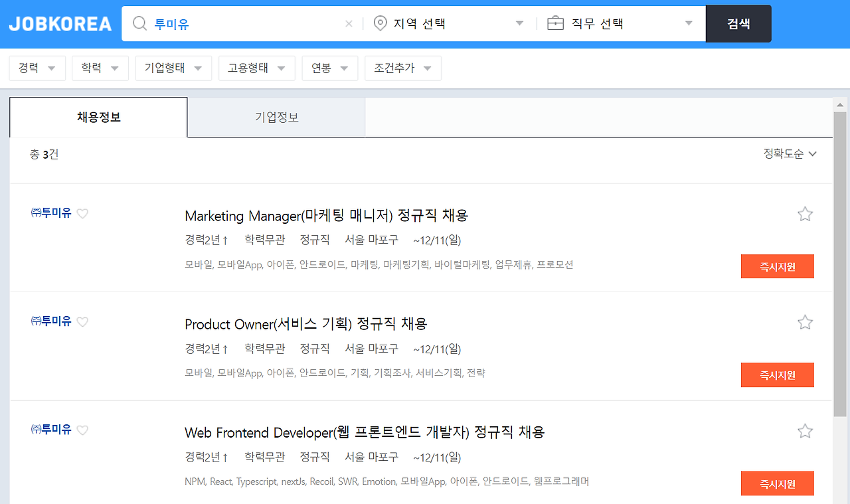Apply instantly to Marketing Manager with 즉시지원
The image size is (850, 504).
click(x=778, y=266)
